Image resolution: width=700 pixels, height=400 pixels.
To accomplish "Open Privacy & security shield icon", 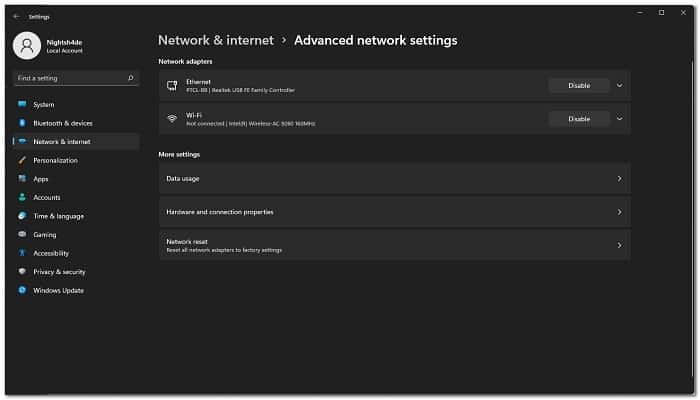I will click(22, 271).
